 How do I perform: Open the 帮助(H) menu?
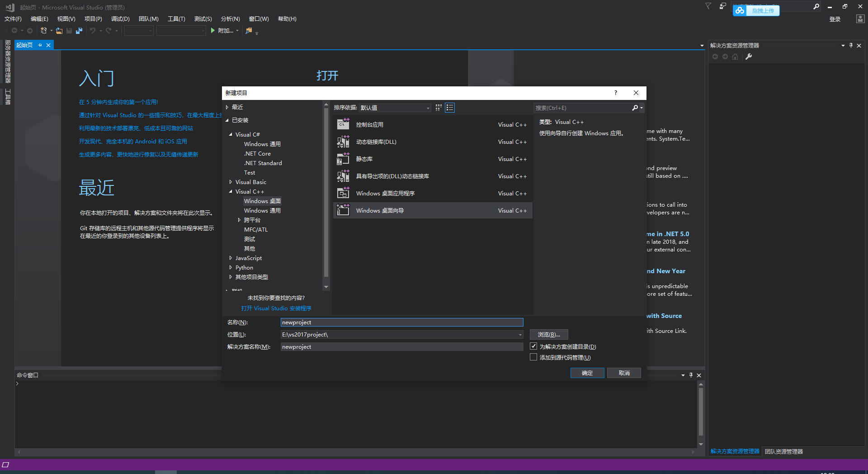tap(287, 19)
